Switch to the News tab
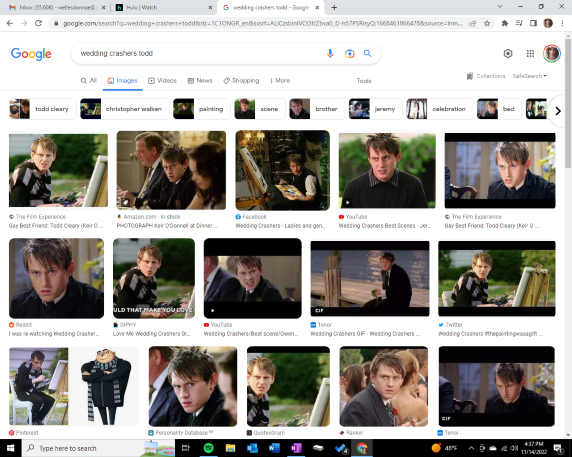 point(200,81)
